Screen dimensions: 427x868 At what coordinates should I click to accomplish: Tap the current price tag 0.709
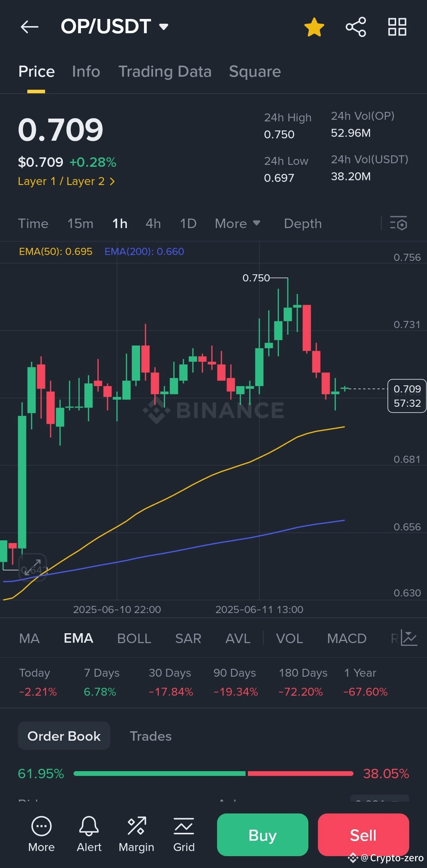tap(407, 396)
